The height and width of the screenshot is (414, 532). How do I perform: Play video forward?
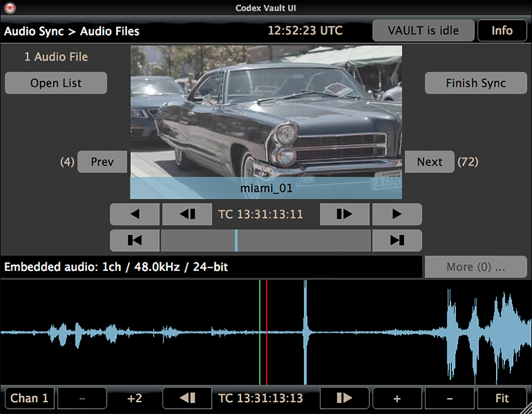point(397,214)
